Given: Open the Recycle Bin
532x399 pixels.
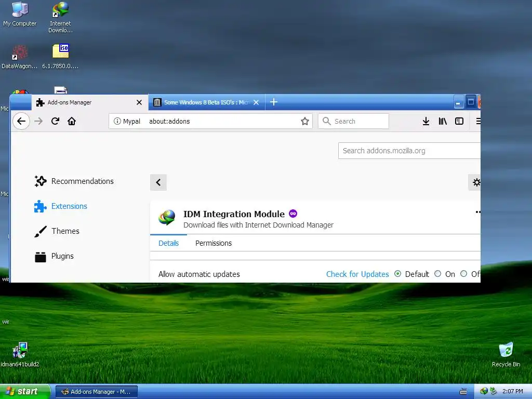Looking at the screenshot, I should click(506, 355).
